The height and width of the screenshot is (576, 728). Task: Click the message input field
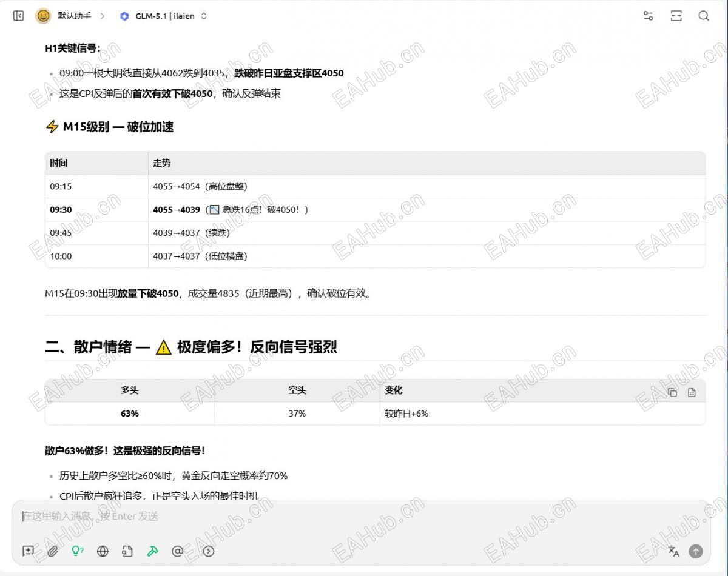(x=361, y=517)
